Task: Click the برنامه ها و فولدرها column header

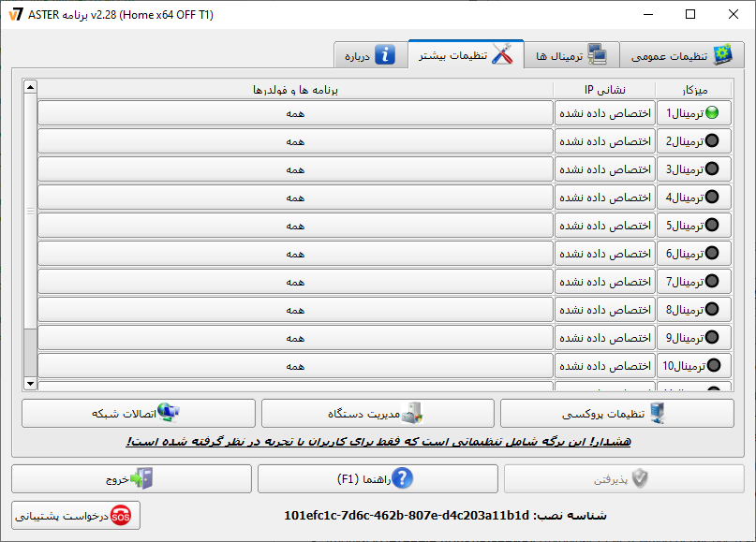Action: click(x=295, y=90)
